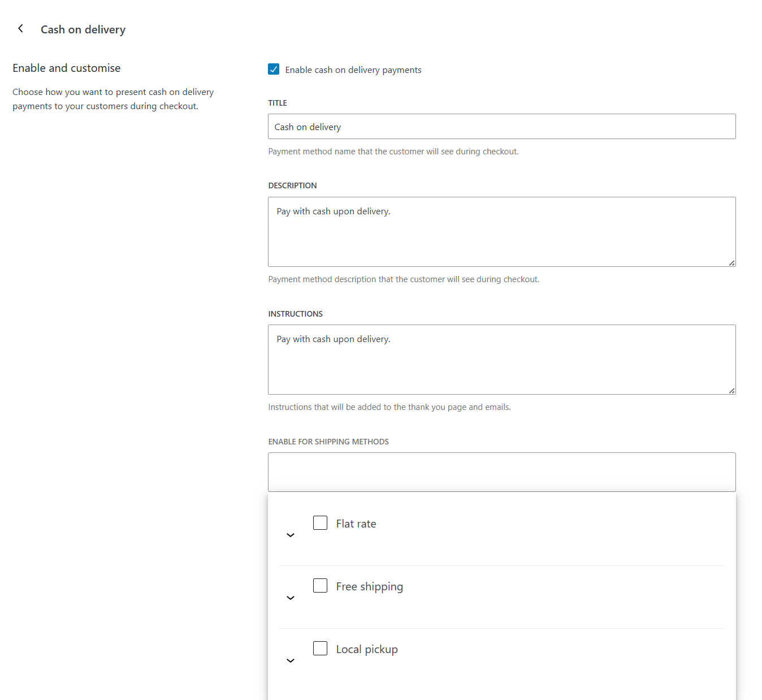Click the Enable and customise heading
The height and width of the screenshot is (700, 762).
(67, 68)
